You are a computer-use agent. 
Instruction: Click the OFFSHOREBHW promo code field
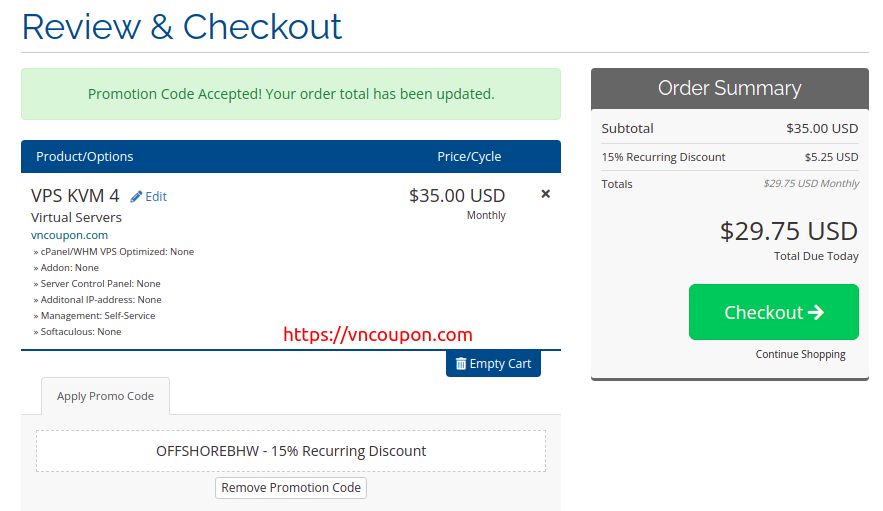coord(291,451)
